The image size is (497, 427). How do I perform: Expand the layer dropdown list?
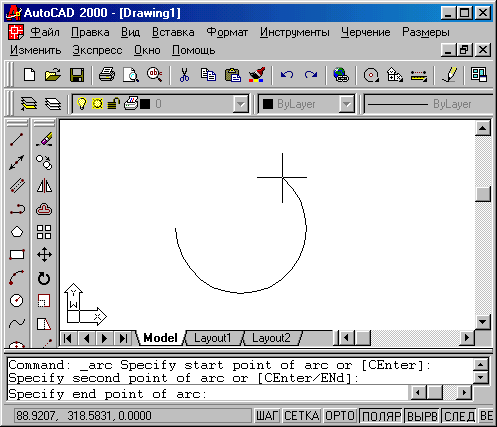(x=240, y=104)
